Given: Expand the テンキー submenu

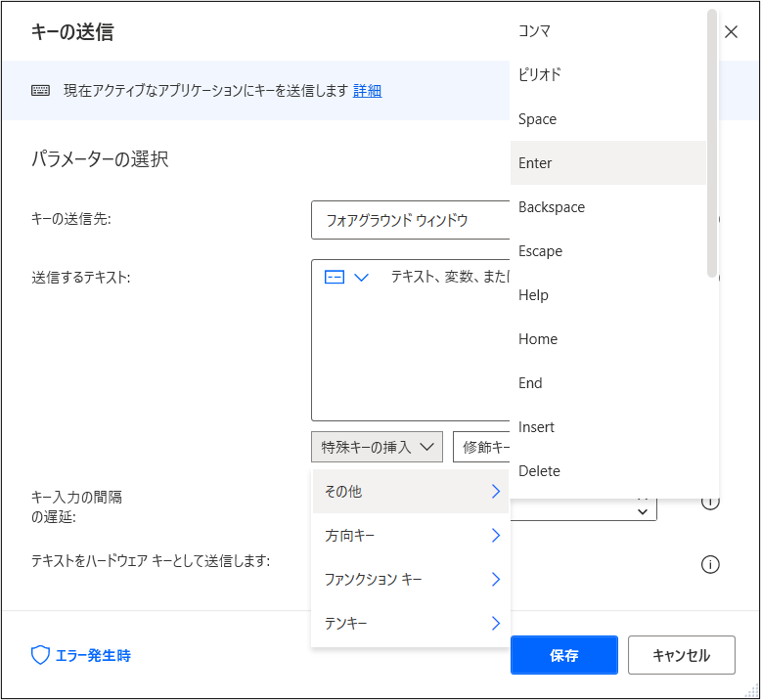Looking at the screenshot, I should pos(411,623).
